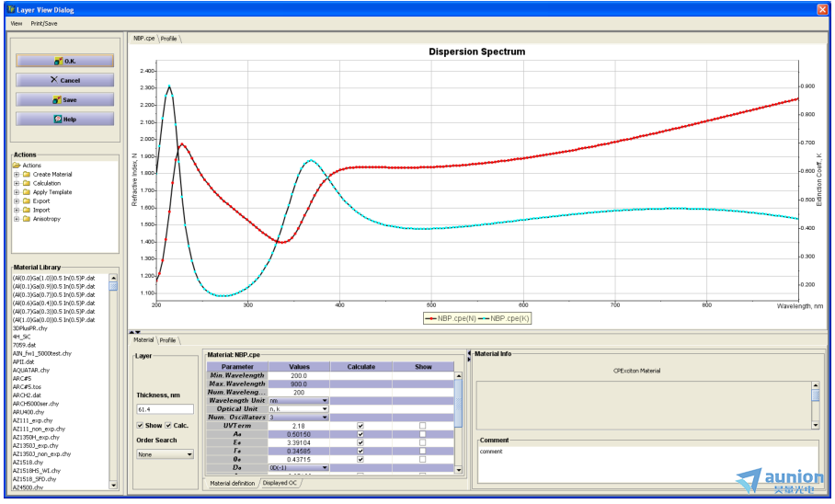Viewport: 835px width, 504px height.
Task: Click Material Library scroll down arrow
Action: pyautogui.click(x=113, y=485)
